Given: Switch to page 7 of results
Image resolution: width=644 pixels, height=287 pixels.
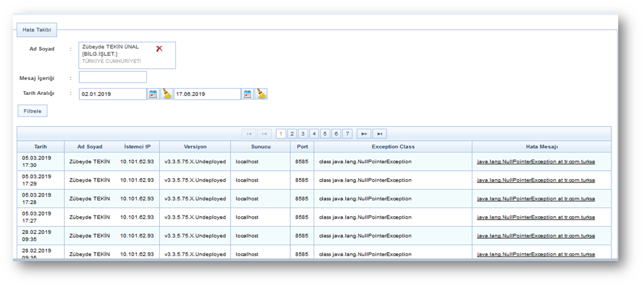Looking at the screenshot, I should tap(347, 134).
